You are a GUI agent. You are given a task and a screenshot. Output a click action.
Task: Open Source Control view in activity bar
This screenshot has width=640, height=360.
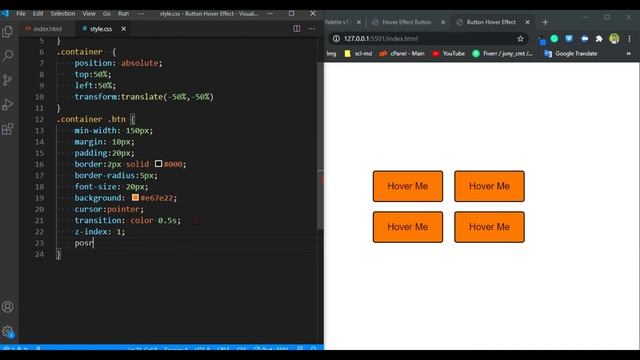point(7,80)
